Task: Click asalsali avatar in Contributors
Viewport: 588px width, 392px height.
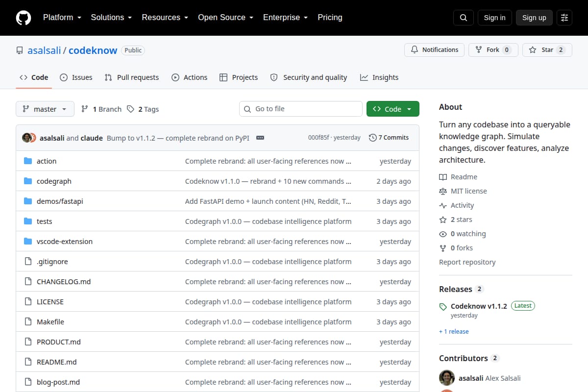Action: coord(446,378)
